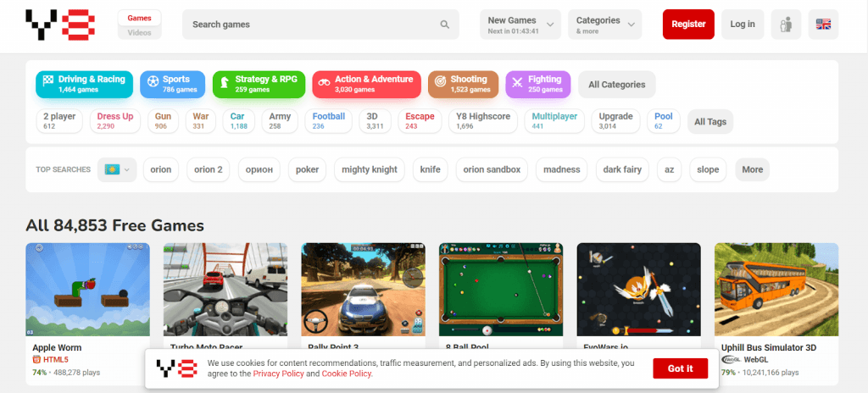Select the 2 player tag
Screen dimensions: 868x393
coord(59,121)
